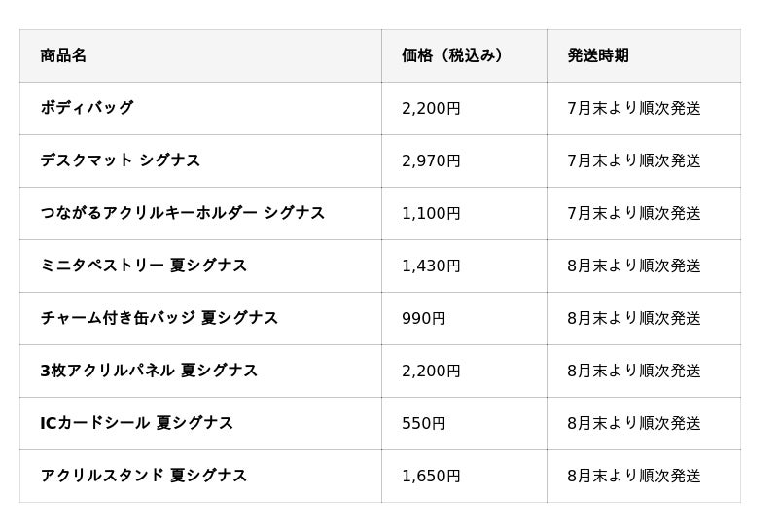Image resolution: width=778 pixels, height=532 pixels.
Task: Select the ICカードシール 夏シグナス product name
Action: pos(137,423)
